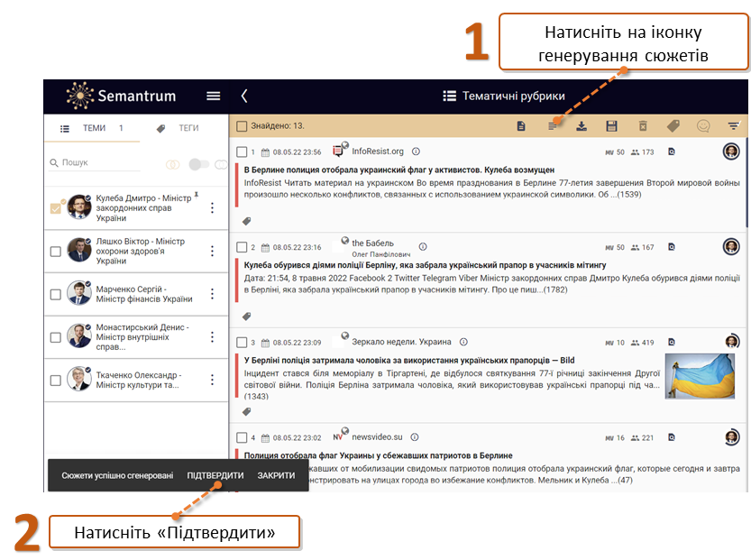Click the info icon beside the Бабель
The width and height of the screenshot is (751, 560).
(423, 246)
